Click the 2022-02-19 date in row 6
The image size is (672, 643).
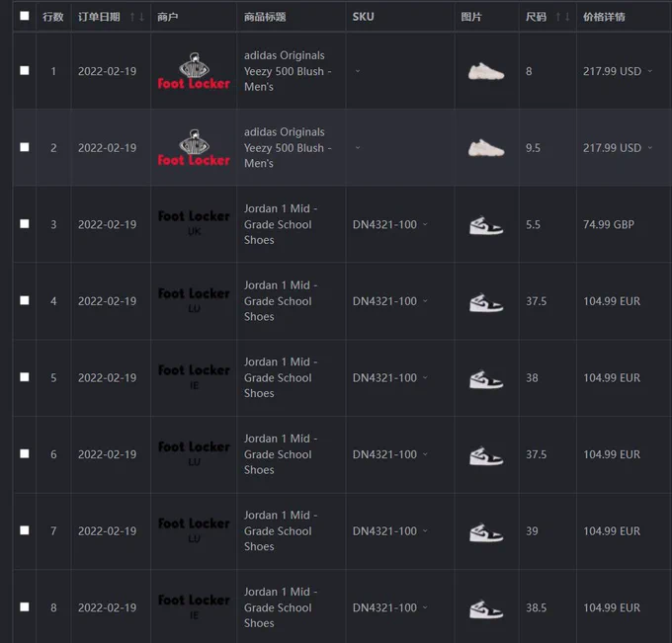(107, 454)
